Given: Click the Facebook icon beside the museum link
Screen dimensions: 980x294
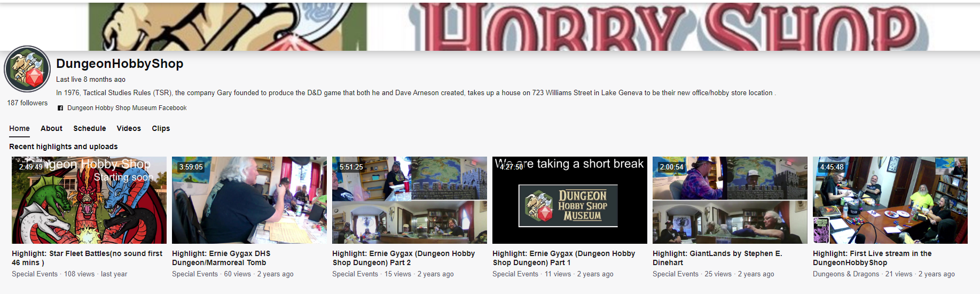Looking at the screenshot, I should coord(60,108).
